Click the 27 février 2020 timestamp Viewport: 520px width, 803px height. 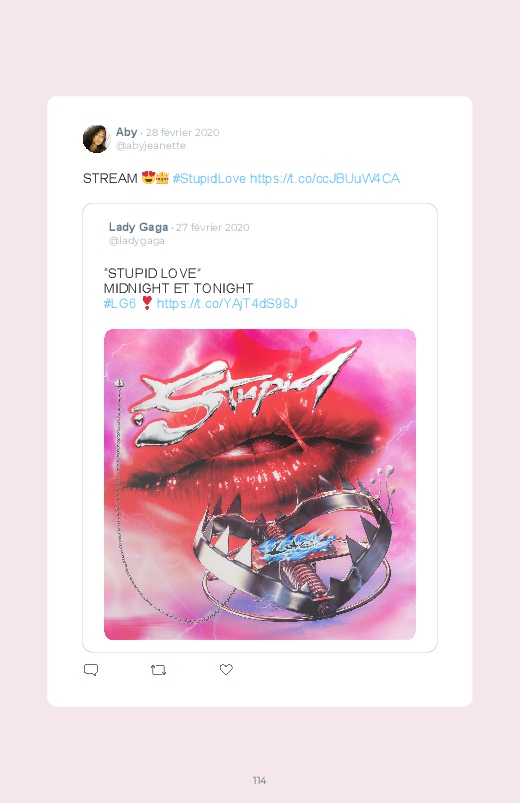(x=213, y=227)
